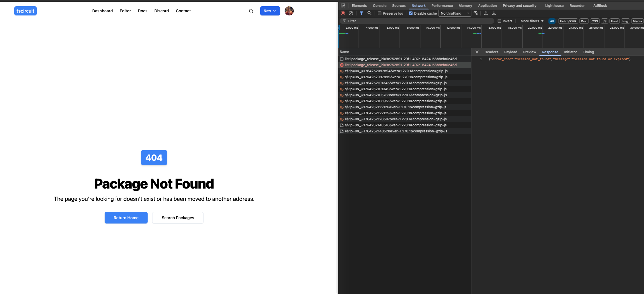Open network conditions wifi icon

pos(475,13)
